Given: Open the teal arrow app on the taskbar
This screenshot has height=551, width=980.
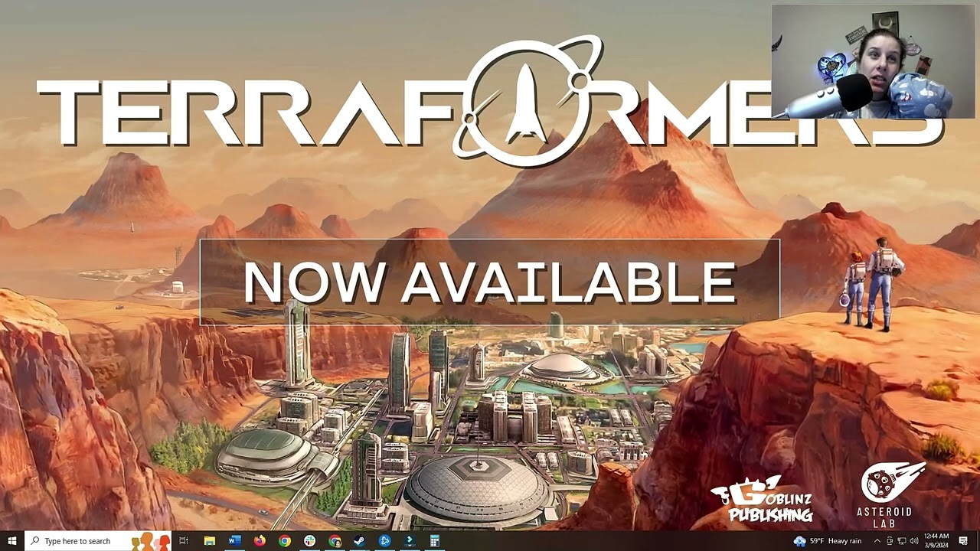Looking at the screenshot, I should pos(410,541).
